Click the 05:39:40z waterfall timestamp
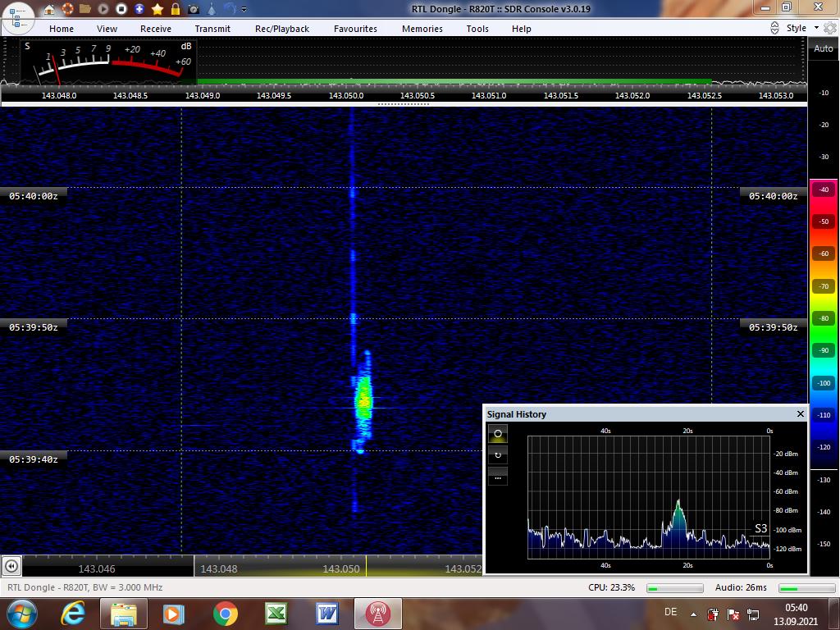840x630 pixels. [33, 459]
